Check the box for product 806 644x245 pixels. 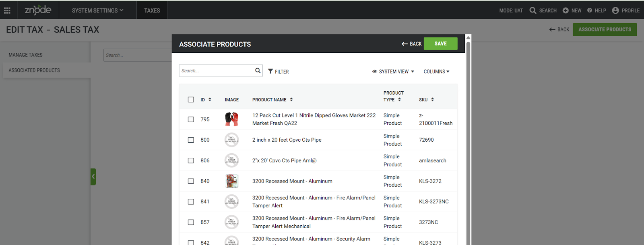click(x=191, y=161)
